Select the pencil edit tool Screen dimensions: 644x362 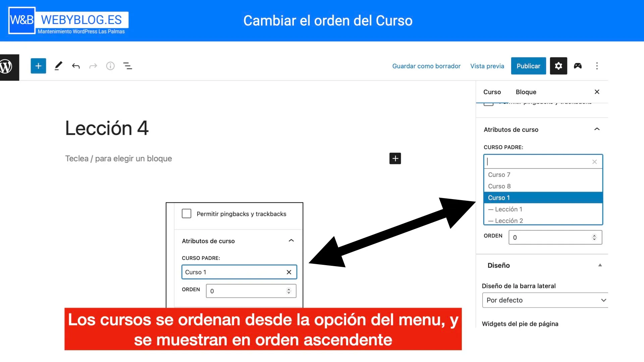58,66
